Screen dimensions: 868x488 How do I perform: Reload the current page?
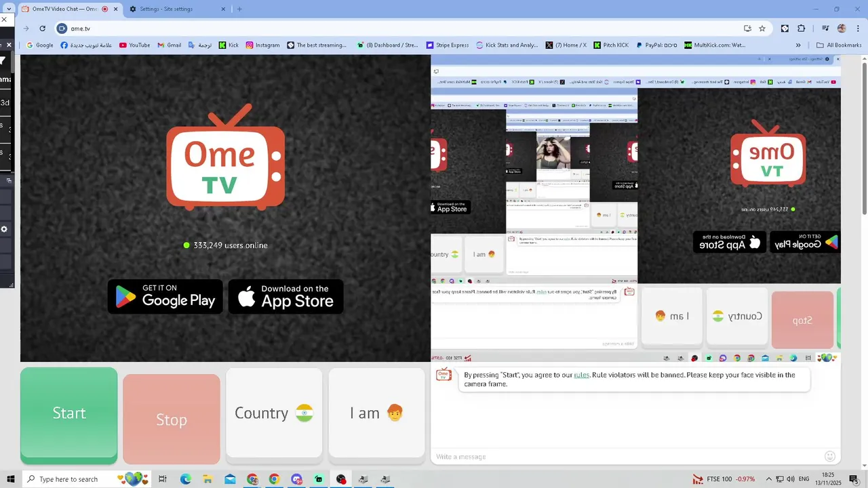pyautogui.click(x=42, y=28)
